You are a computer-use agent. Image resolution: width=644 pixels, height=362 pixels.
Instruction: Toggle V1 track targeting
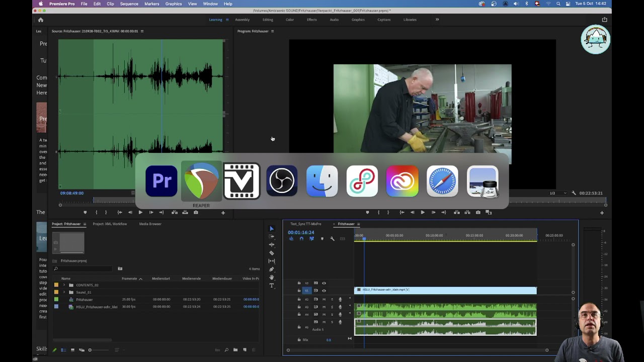[x=306, y=291]
